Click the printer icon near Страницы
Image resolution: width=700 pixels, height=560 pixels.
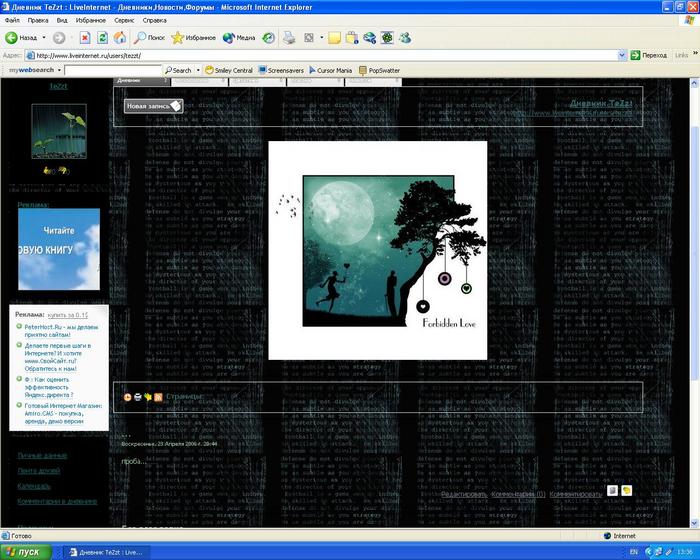(x=138, y=397)
